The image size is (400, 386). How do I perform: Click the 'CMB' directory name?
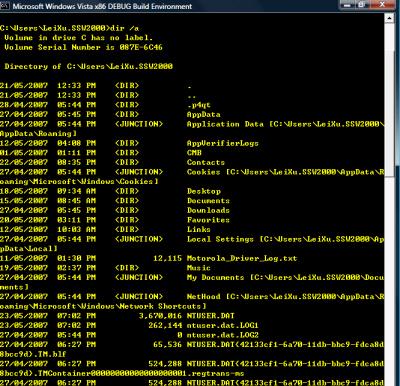pos(194,153)
